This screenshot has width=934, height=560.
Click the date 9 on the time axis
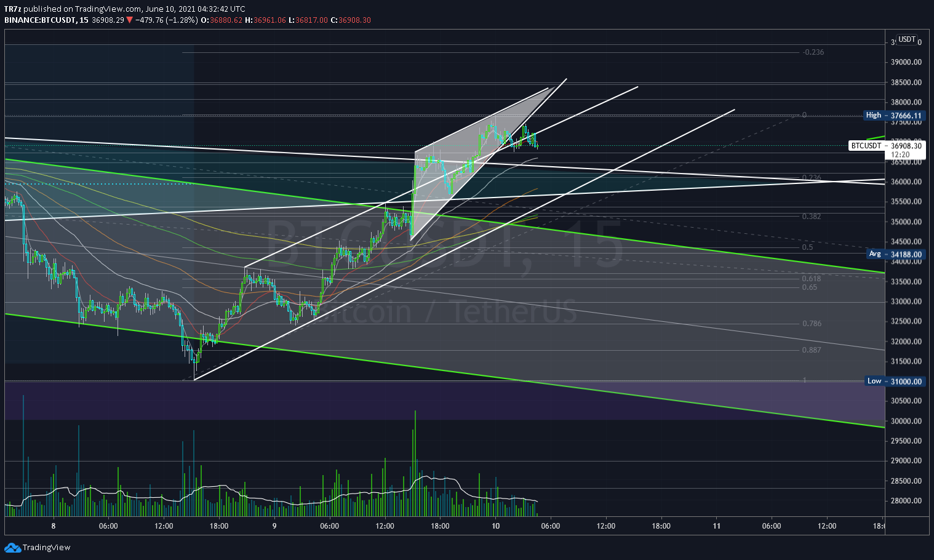(274, 526)
